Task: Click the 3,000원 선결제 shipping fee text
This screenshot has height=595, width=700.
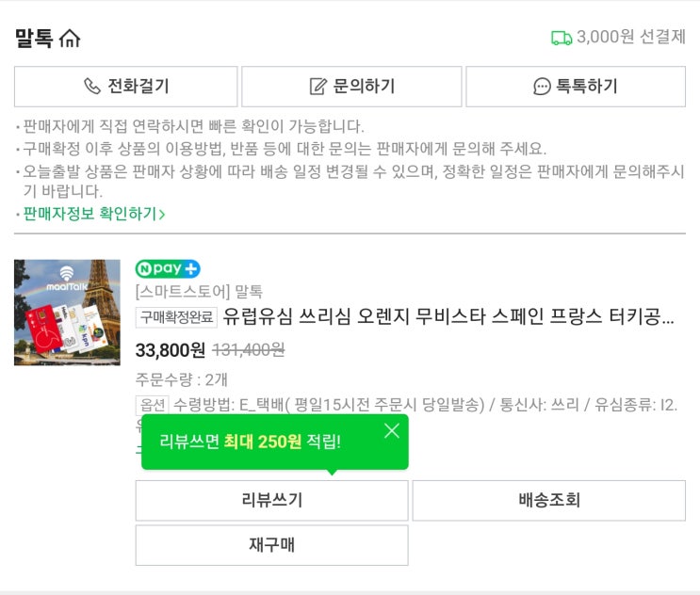Action: tap(630, 38)
